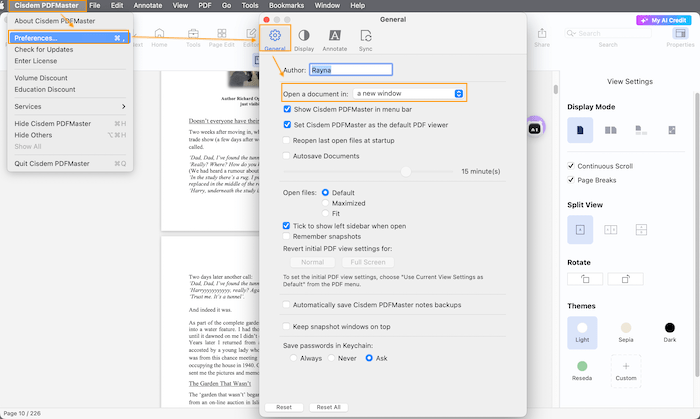Rotate page counterclockwise

(585, 279)
